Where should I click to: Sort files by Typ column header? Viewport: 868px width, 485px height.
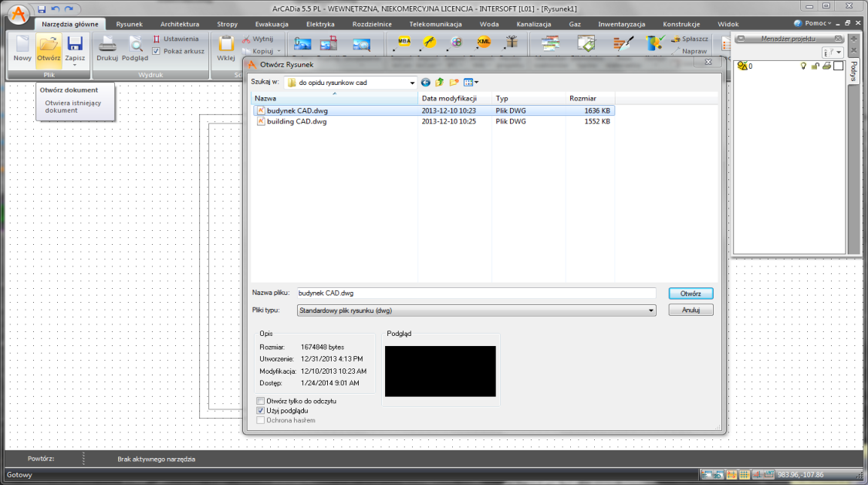click(x=529, y=98)
